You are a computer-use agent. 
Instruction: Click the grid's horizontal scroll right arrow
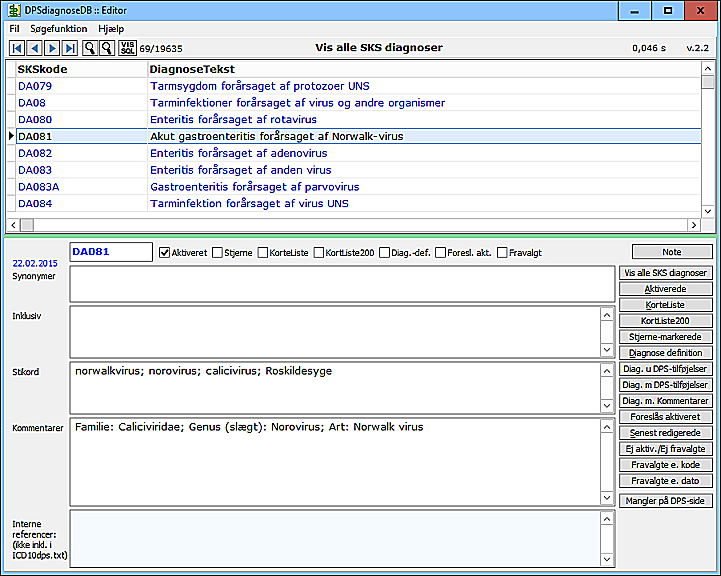[694, 225]
